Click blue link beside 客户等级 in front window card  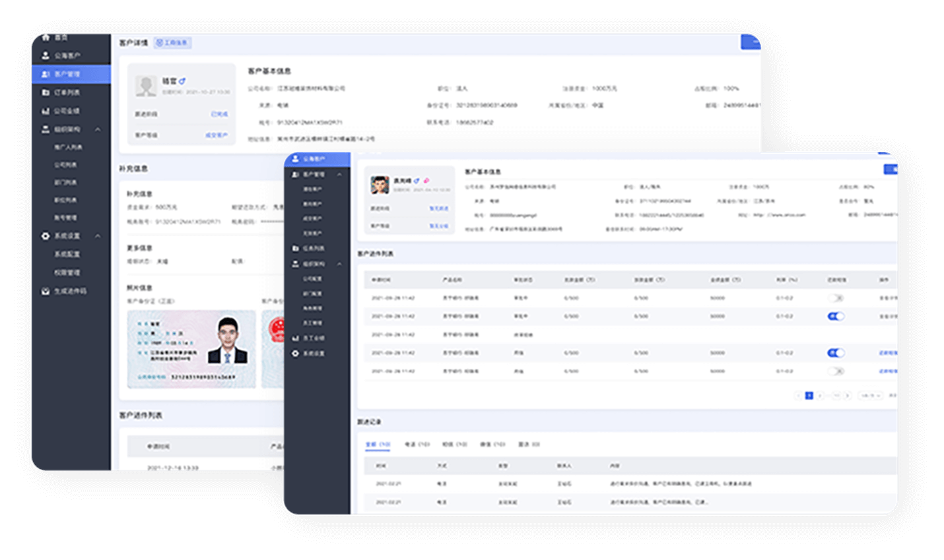pyautogui.click(x=439, y=226)
